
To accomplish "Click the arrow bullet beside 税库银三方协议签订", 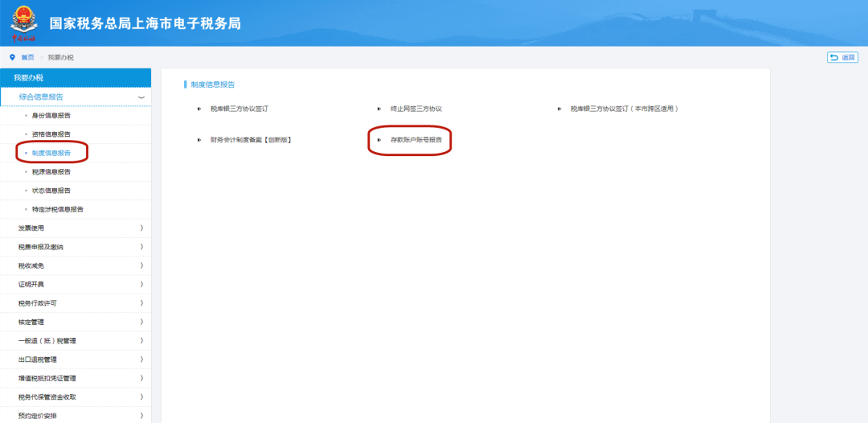I will [x=199, y=109].
